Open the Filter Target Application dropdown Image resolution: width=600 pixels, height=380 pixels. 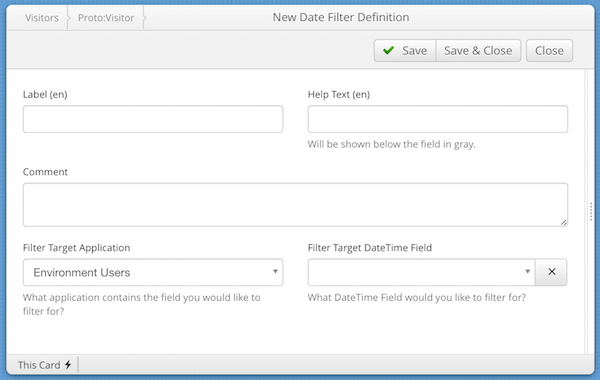coord(153,272)
